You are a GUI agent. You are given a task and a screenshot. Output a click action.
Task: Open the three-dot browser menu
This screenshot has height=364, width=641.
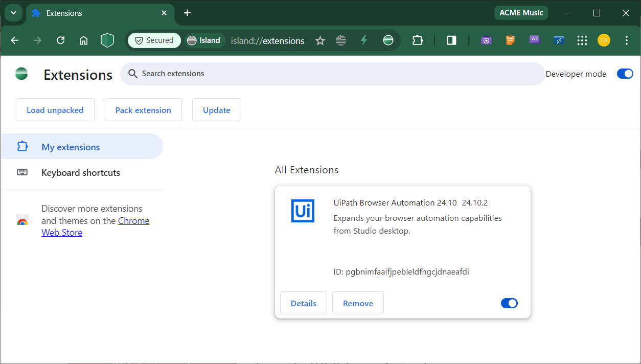tap(627, 40)
